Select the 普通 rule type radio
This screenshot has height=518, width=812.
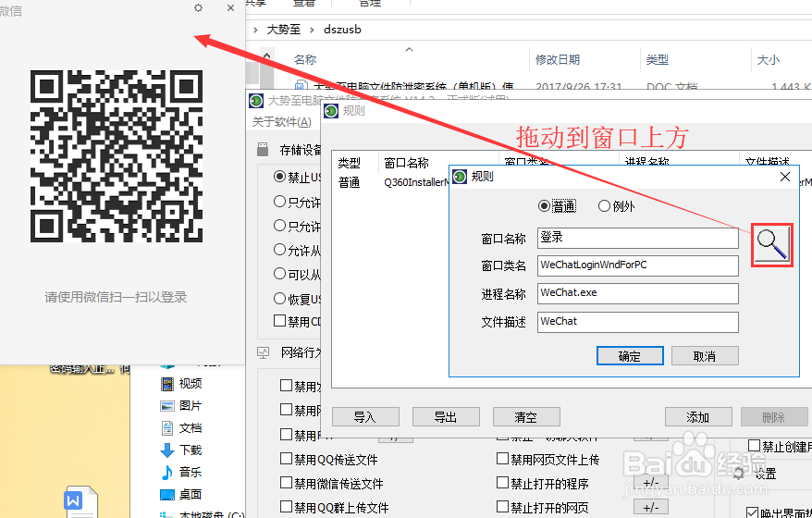click(544, 206)
